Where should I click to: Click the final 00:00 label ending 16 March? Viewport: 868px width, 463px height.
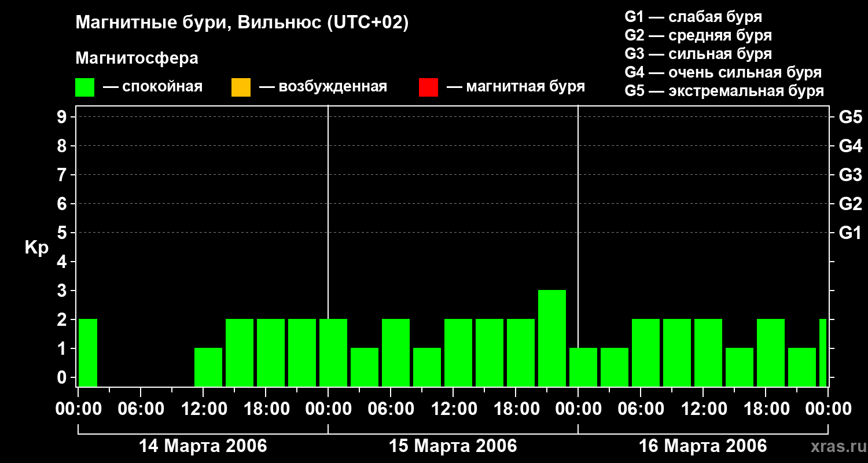pos(828,409)
